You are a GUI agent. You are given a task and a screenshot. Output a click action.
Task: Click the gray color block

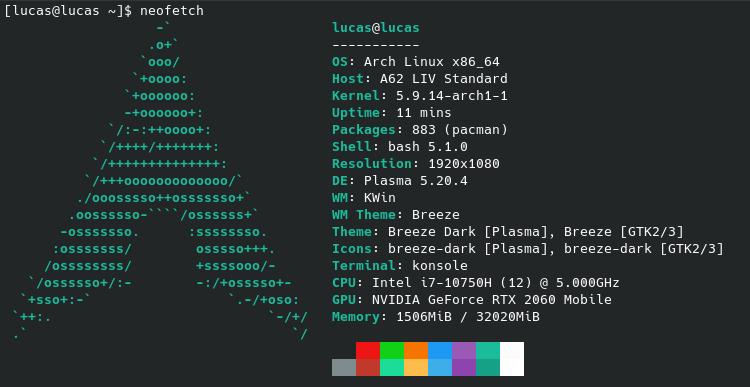pos(344,367)
